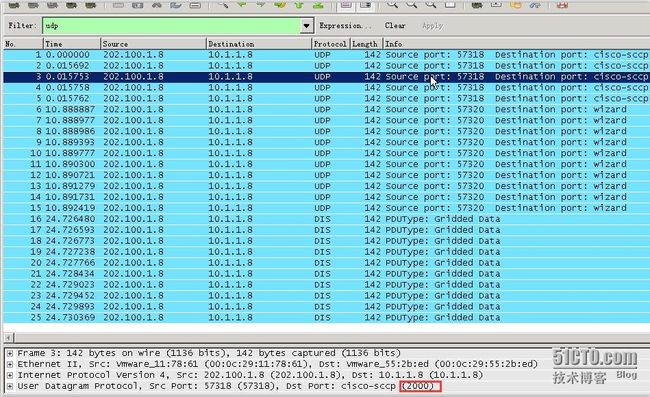Select DIS packet 25 at time 24.730369
Image resolution: width=650 pixels, height=397 pixels.
click(327, 317)
